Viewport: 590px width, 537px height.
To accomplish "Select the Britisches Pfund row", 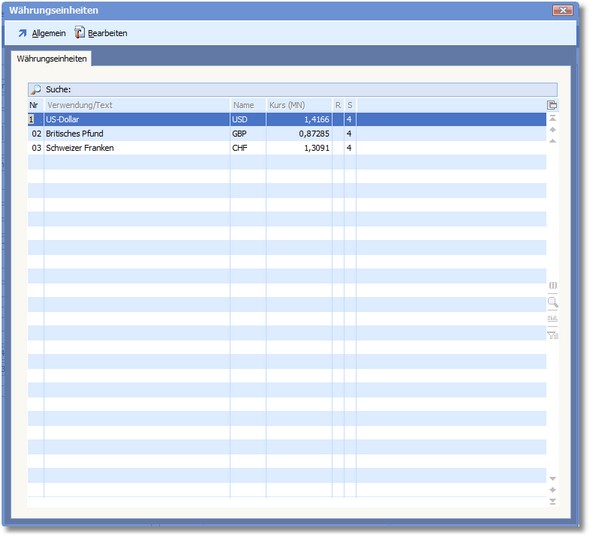I will point(287,134).
